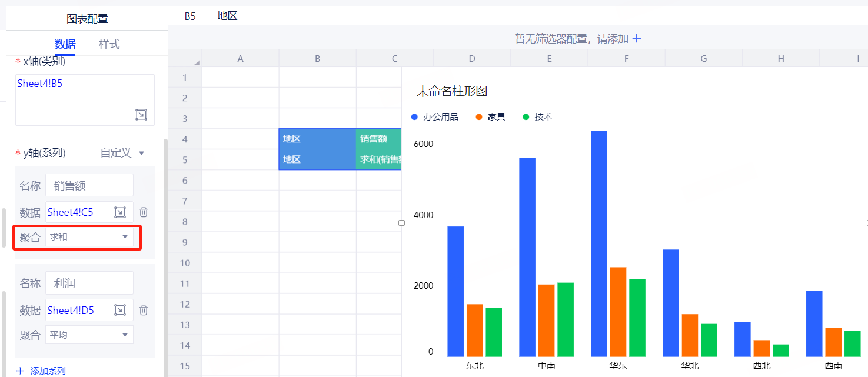Select row header 9
Image resolution: width=868 pixels, height=377 pixels.
(x=185, y=242)
